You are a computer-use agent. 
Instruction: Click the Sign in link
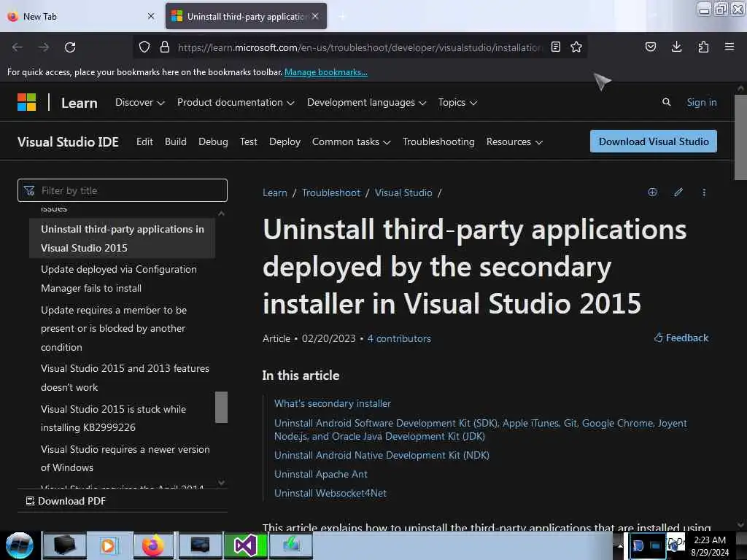[701, 102]
